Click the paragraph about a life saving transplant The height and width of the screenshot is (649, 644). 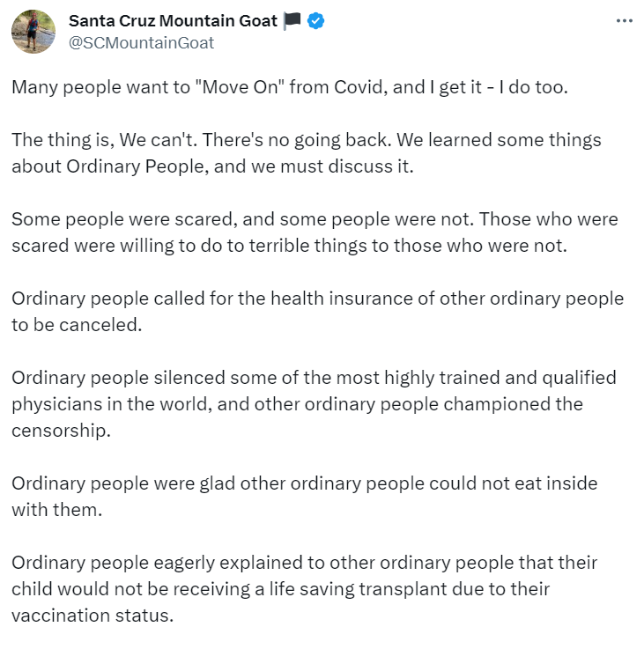coord(304,588)
